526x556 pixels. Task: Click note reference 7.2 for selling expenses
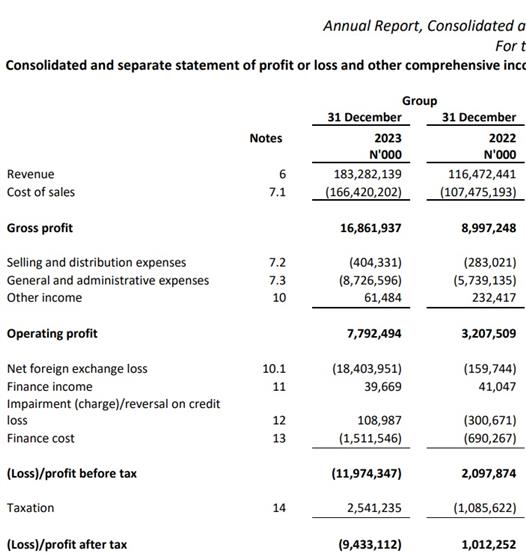(277, 262)
